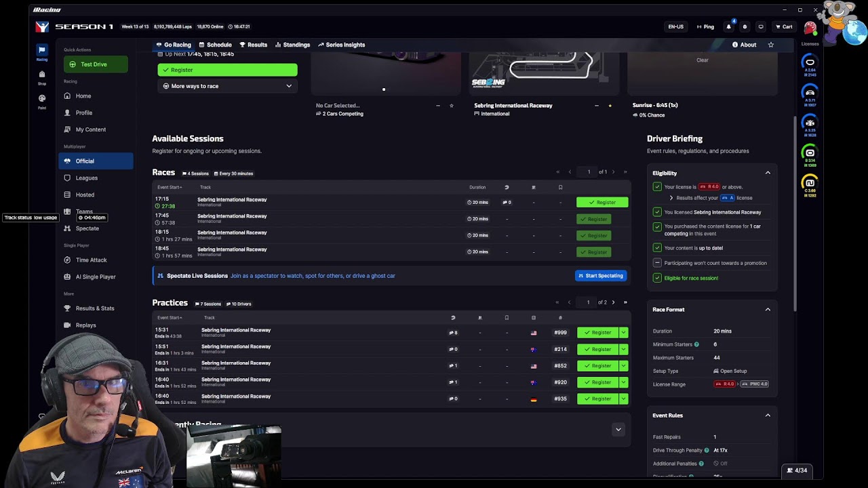Click the Test Drive button
The width and height of the screenshot is (868, 488).
[x=96, y=64]
